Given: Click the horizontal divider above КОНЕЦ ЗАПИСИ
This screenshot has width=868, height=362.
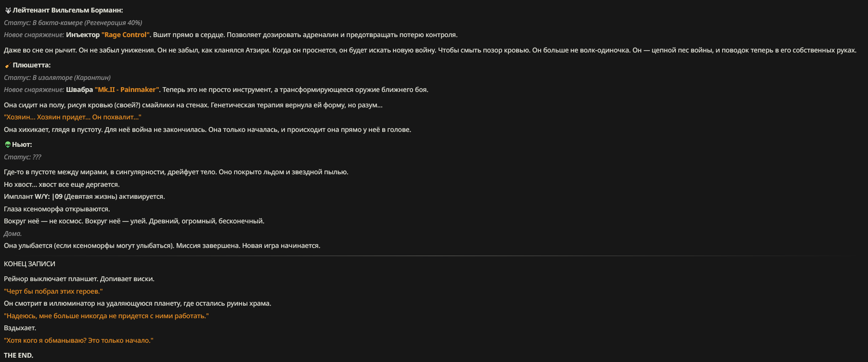Looking at the screenshot, I should coord(434,256).
